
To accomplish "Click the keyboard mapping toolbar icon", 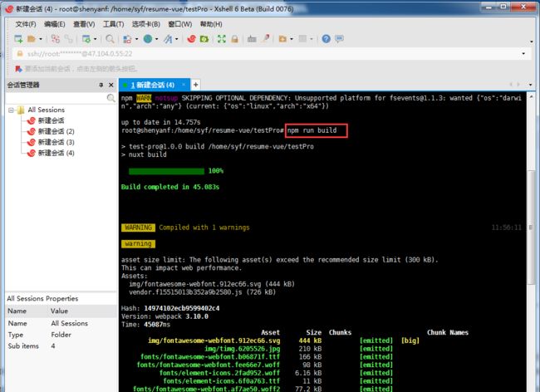I will [x=252, y=39].
